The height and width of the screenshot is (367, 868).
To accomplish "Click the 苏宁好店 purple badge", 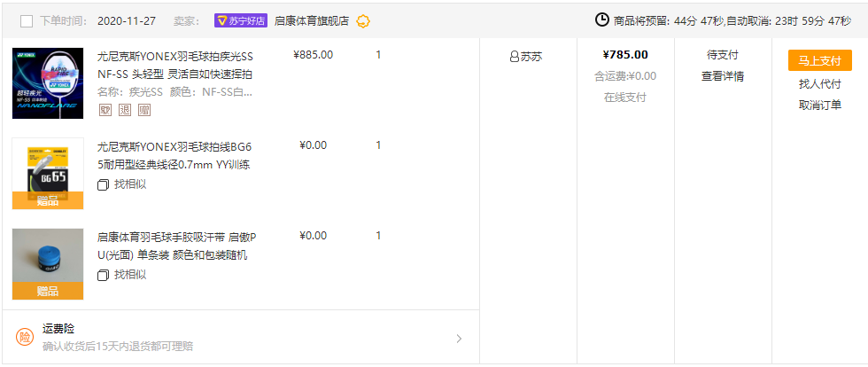I will click(x=241, y=21).
